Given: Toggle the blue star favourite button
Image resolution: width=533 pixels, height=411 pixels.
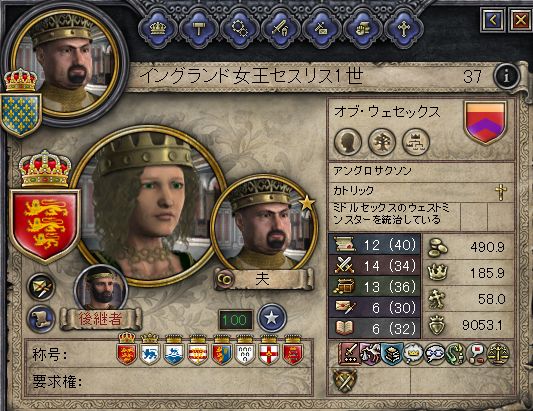Looking at the screenshot, I should (x=272, y=319).
